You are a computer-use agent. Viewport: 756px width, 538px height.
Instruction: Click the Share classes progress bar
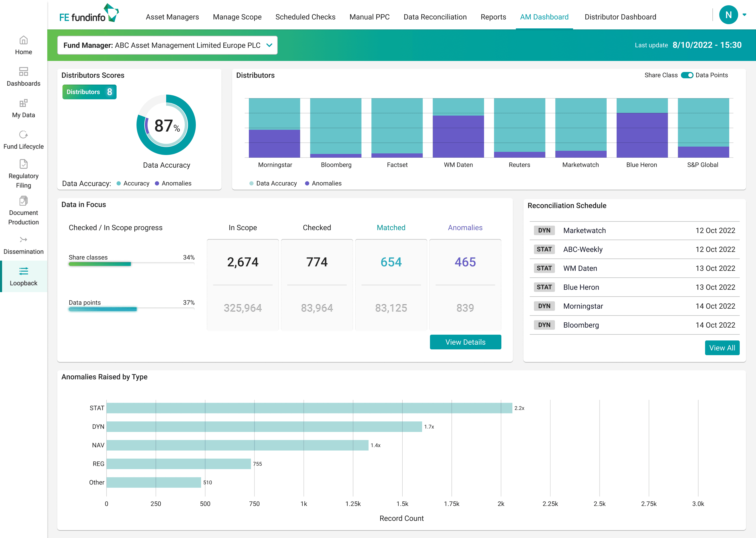pos(131,264)
